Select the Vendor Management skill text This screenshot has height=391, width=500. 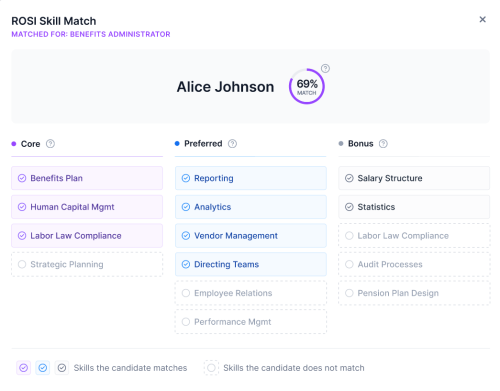coord(236,236)
